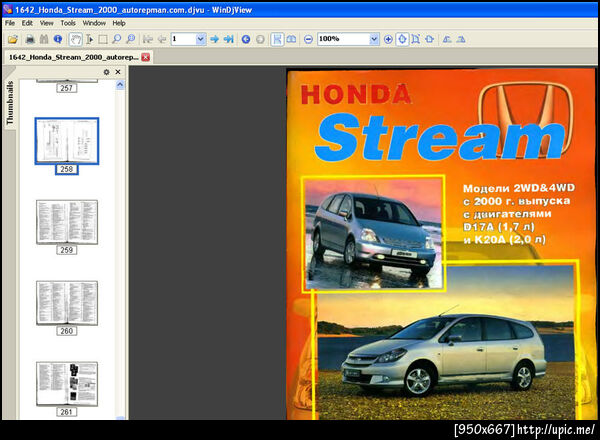This screenshot has width=600, height=440.
Task: Click the blue Back navigation button
Action: [x=246, y=39]
